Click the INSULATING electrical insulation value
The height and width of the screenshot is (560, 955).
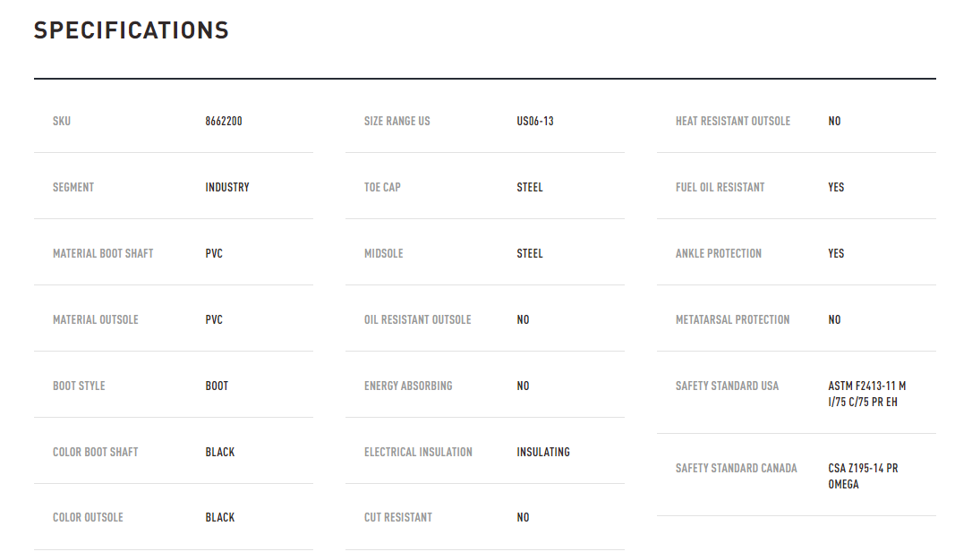[x=543, y=452]
